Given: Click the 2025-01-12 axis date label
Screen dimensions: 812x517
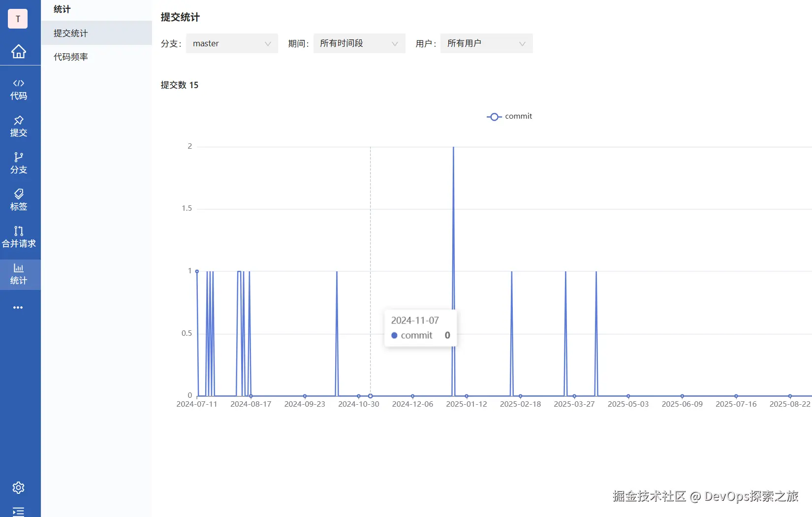Looking at the screenshot, I should pos(467,404).
